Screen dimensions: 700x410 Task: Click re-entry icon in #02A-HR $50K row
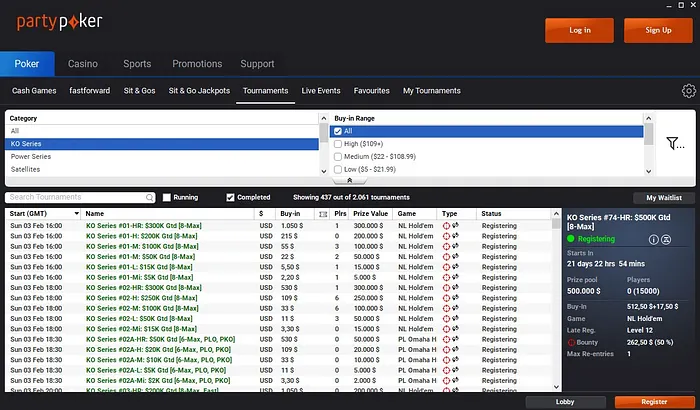(x=455, y=339)
